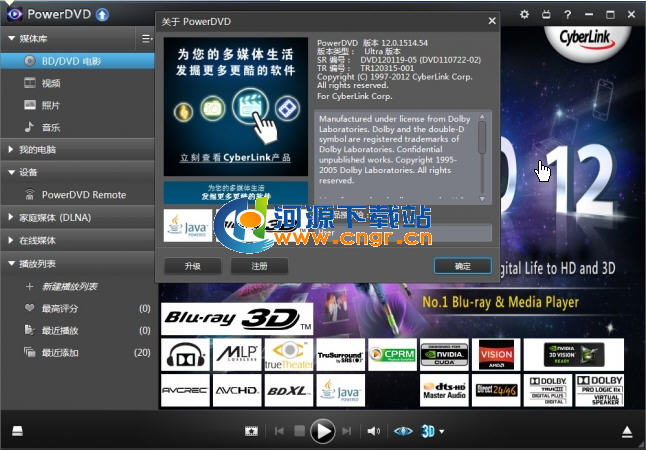Click the TV mode icon in title bar

pyautogui.click(x=547, y=15)
